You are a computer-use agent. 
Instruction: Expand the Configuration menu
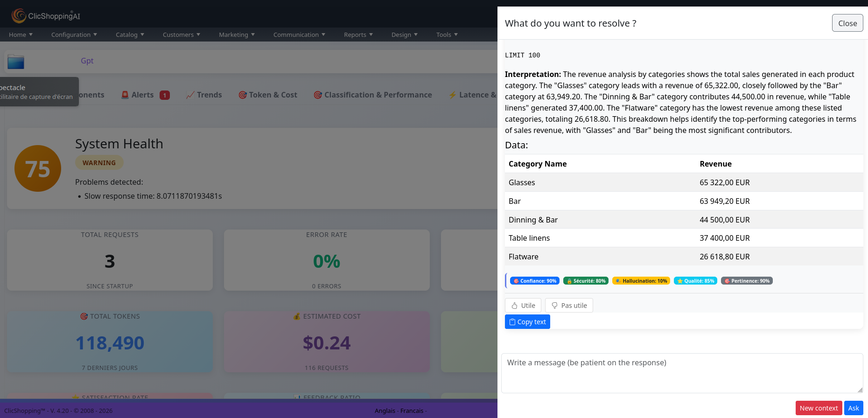coord(74,35)
